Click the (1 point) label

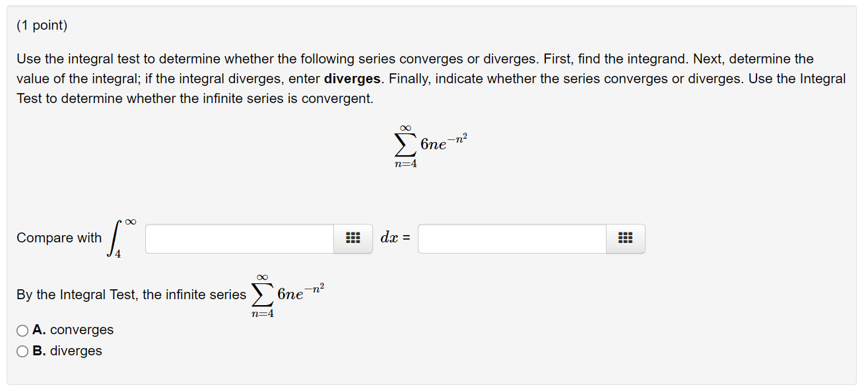[41, 24]
